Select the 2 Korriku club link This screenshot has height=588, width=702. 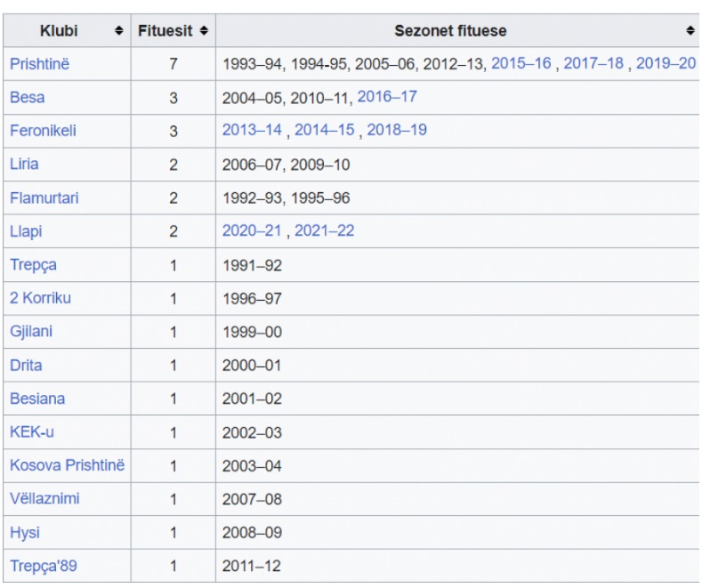pyautogui.click(x=40, y=298)
